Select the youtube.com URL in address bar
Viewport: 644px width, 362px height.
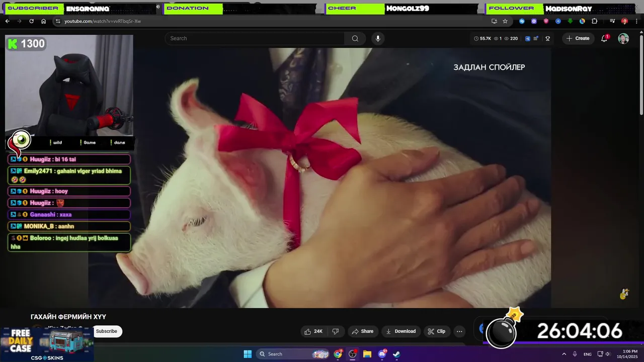coord(103,21)
